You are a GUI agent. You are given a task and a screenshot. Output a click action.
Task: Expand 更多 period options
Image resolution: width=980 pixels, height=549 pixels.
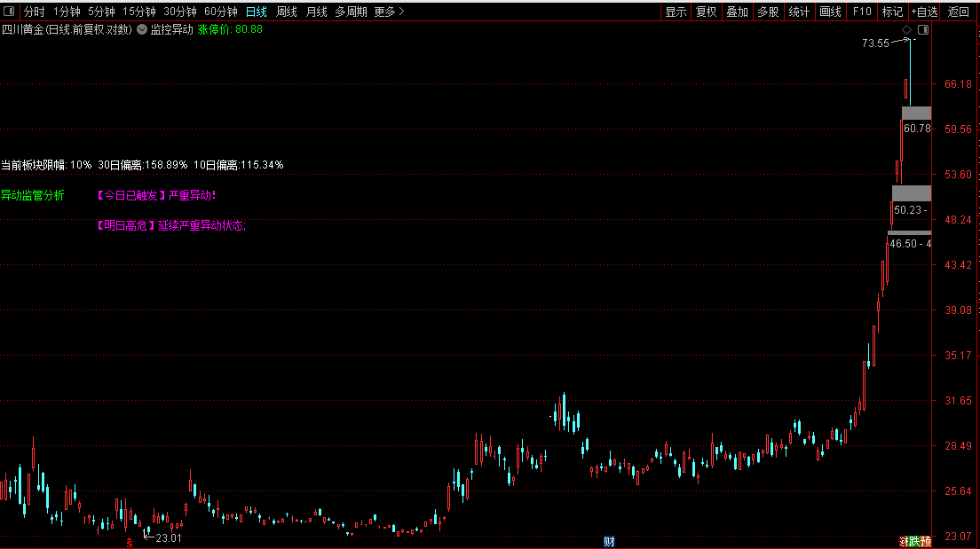(390, 12)
